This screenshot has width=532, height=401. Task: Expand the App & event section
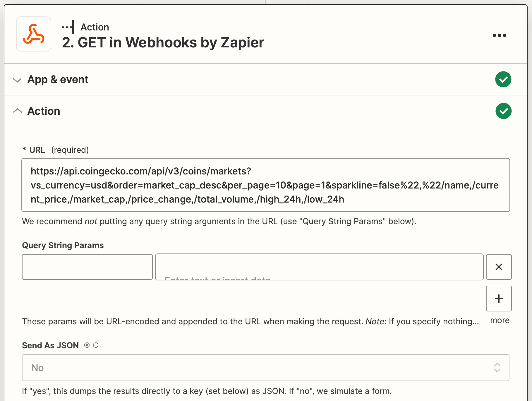18,80
